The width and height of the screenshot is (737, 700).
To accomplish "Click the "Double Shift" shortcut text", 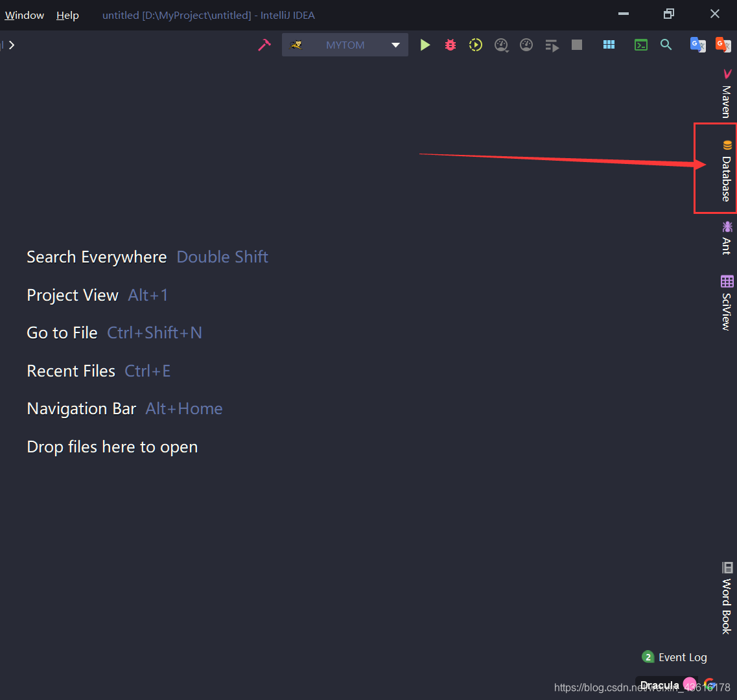I will click(222, 257).
